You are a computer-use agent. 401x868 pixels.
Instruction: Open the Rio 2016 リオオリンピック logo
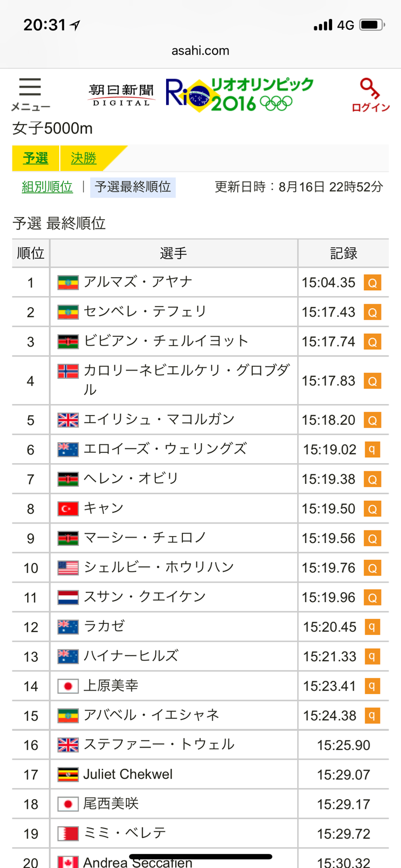coord(239,94)
